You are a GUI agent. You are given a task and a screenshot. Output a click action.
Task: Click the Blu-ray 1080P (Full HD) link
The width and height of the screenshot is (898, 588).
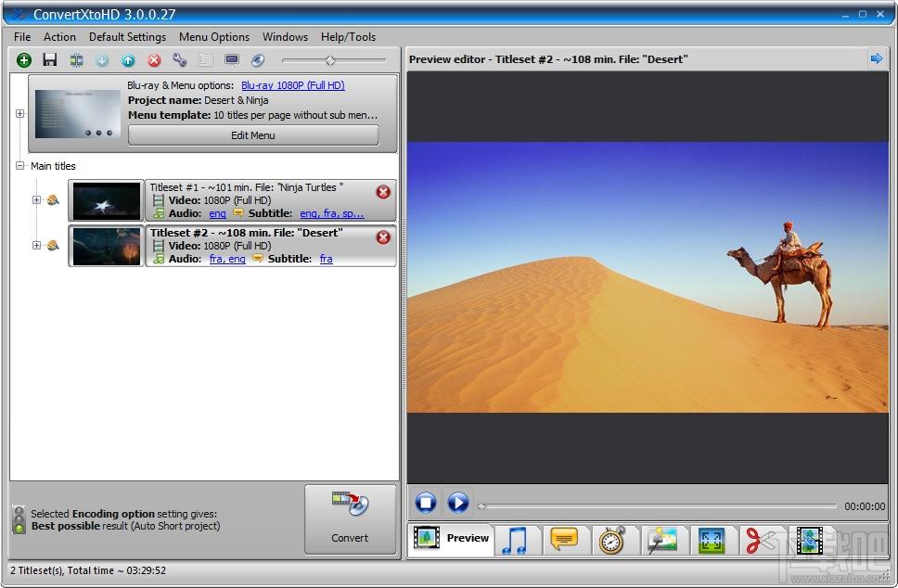(x=292, y=85)
